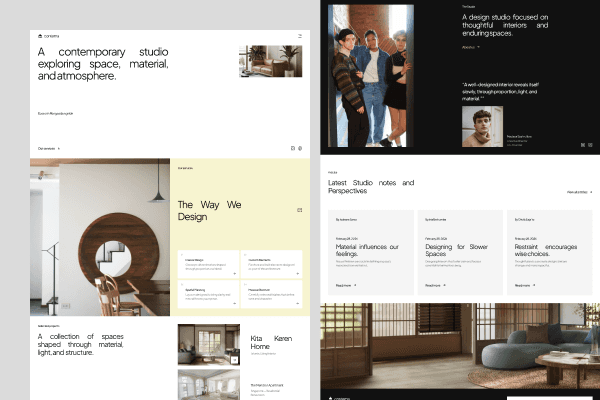Open the Kita Karen Home project thumbnail

209,344
